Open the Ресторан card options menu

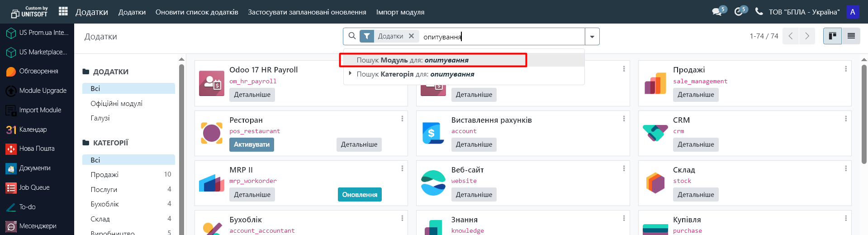[x=402, y=119]
